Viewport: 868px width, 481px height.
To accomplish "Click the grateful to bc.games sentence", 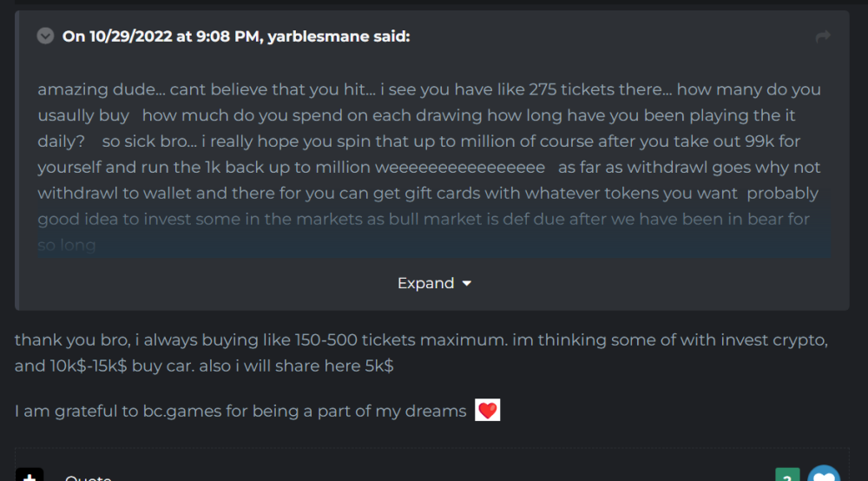I will pyautogui.click(x=240, y=411).
